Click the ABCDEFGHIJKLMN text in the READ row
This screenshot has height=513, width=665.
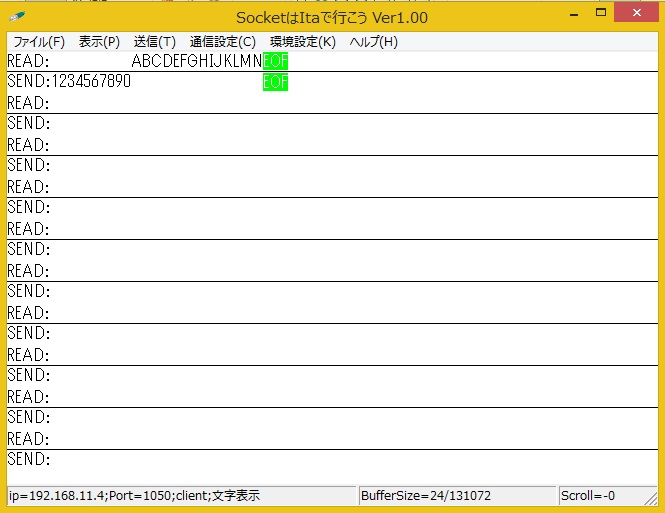[196, 61]
